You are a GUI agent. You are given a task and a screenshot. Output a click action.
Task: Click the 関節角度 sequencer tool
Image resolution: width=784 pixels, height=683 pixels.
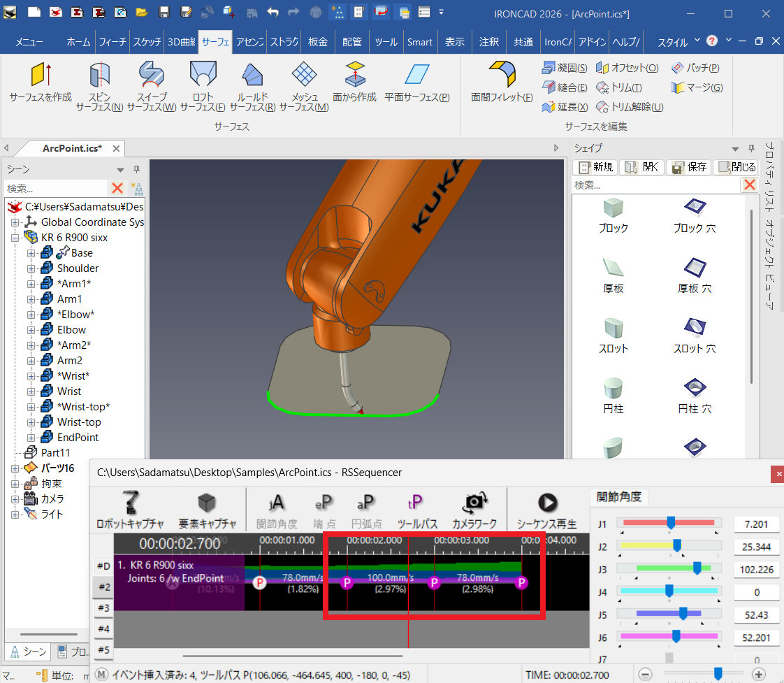[x=277, y=510]
